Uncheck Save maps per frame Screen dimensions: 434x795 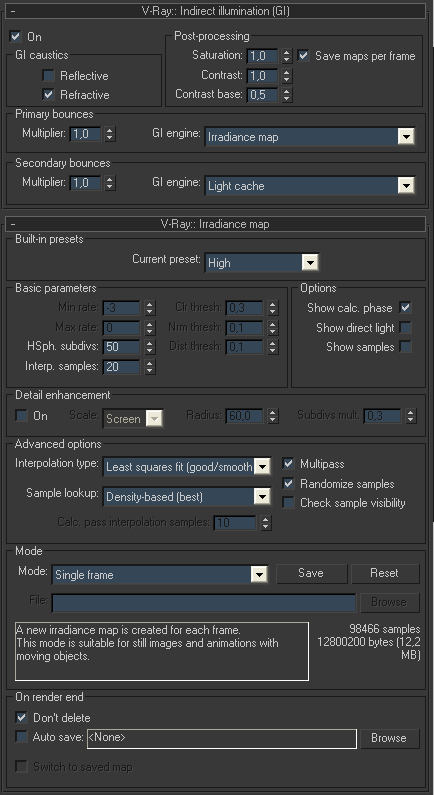pos(304,56)
